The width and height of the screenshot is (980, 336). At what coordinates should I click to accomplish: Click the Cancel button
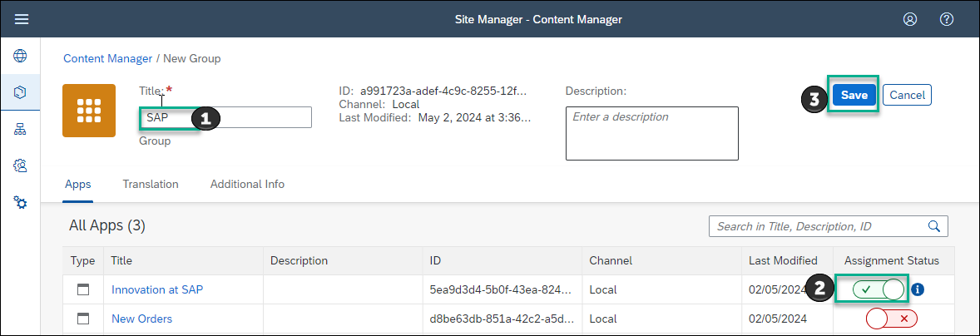[x=907, y=95]
